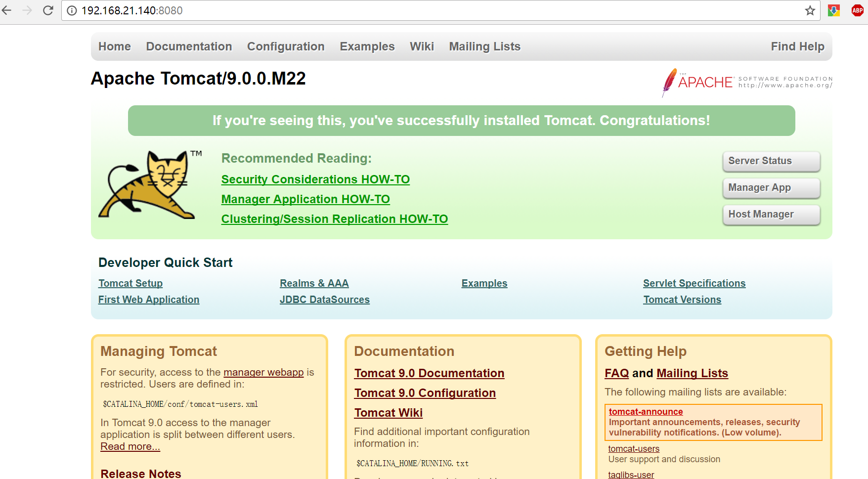Open the colorful shield extension icon
This screenshot has height=479, width=868.
point(834,10)
